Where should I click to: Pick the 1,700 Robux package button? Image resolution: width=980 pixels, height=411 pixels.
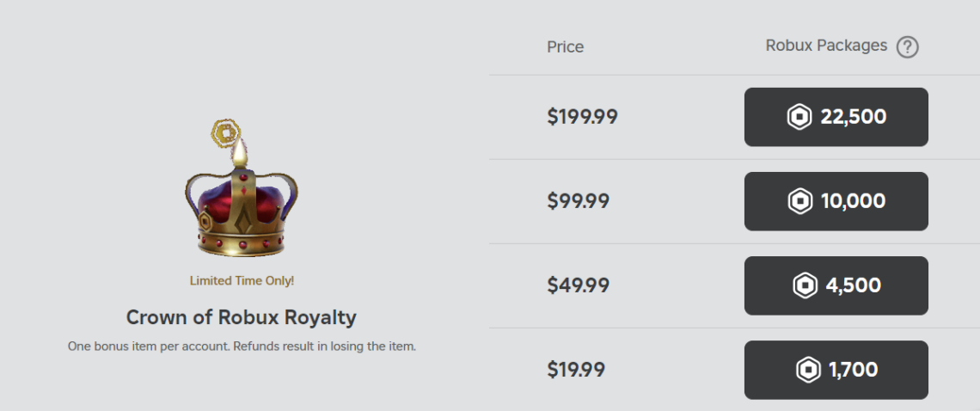click(x=836, y=370)
